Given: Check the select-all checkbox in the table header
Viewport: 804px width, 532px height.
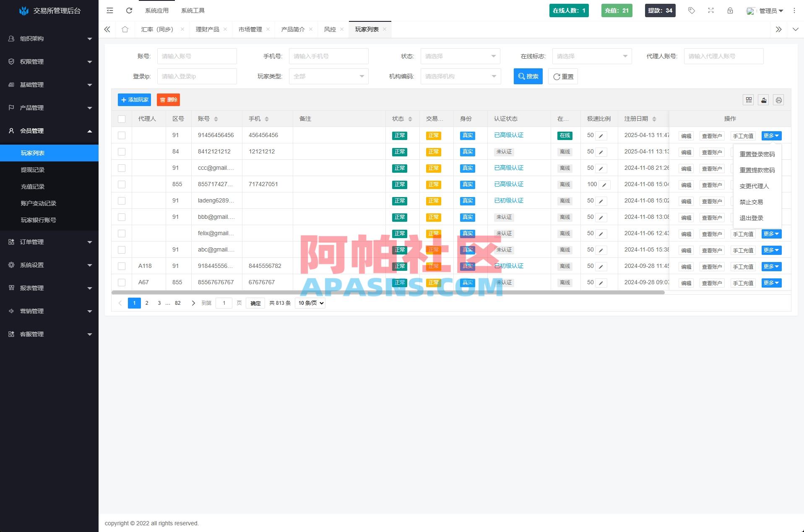Looking at the screenshot, I should (x=122, y=119).
